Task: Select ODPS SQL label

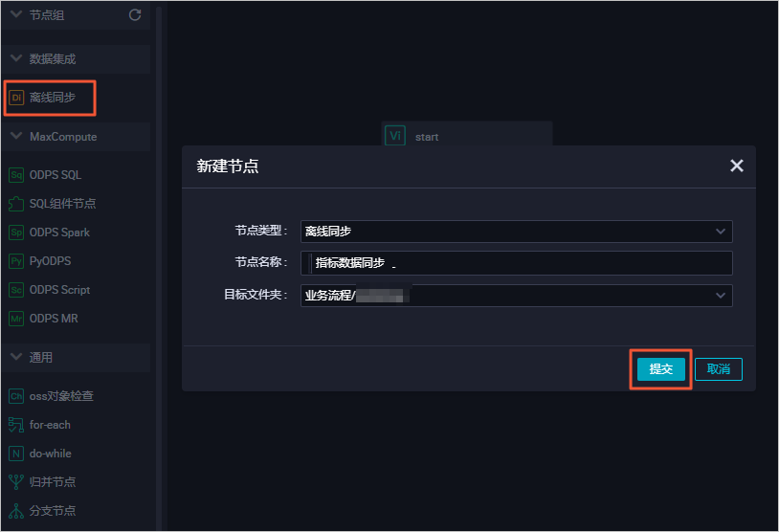Action: (x=56, y=175)
